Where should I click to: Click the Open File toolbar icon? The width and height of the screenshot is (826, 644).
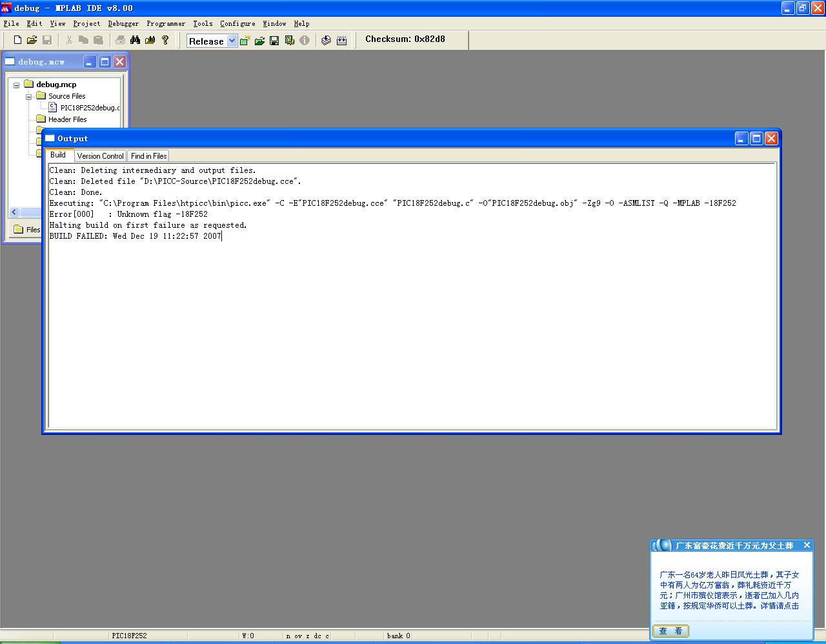pyautogui.click(x=32, y=40)
